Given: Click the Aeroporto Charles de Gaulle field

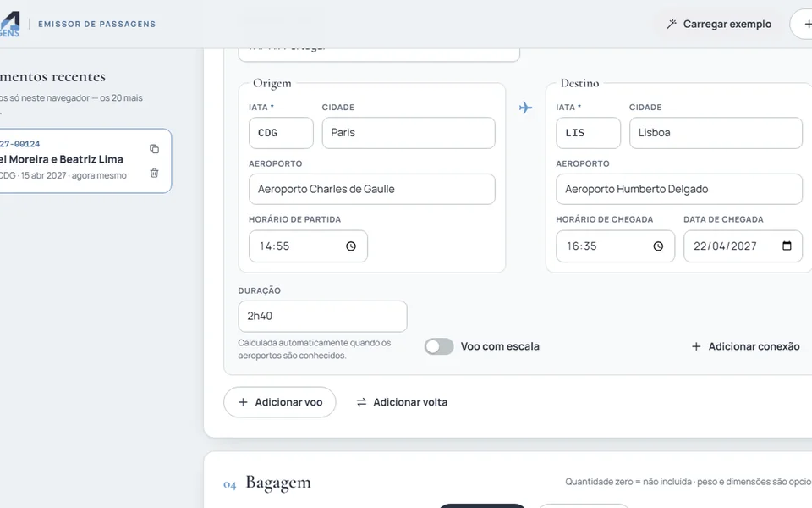Looking at the screenshot, I should [372, 189].
